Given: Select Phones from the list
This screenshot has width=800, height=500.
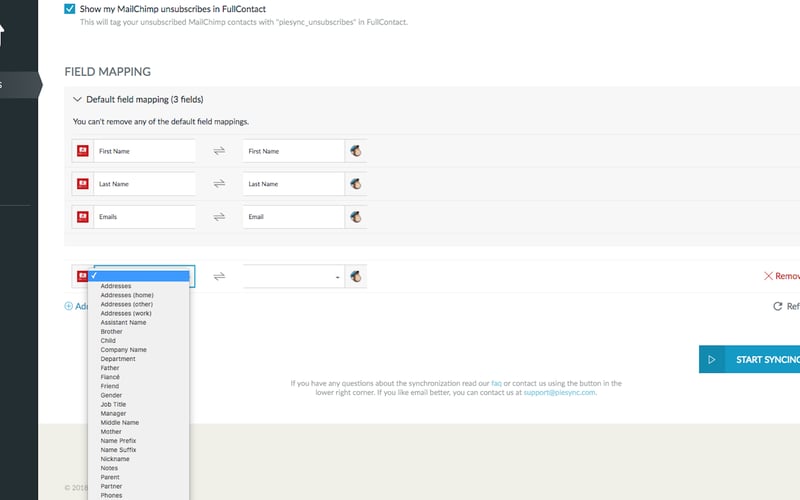Looking at the screenshot, I should pos(111,496).
